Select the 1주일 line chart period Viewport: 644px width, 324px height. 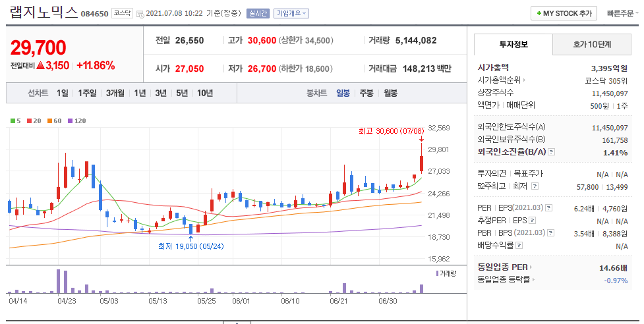pos(87,93)
